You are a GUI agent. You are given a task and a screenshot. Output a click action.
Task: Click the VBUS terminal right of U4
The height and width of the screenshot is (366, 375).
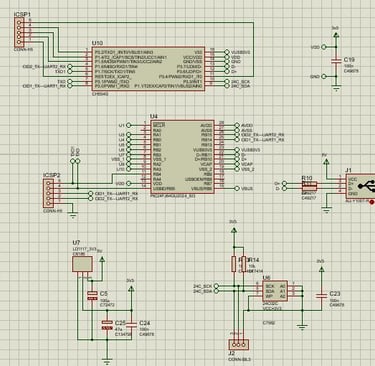tap(237, 189)
